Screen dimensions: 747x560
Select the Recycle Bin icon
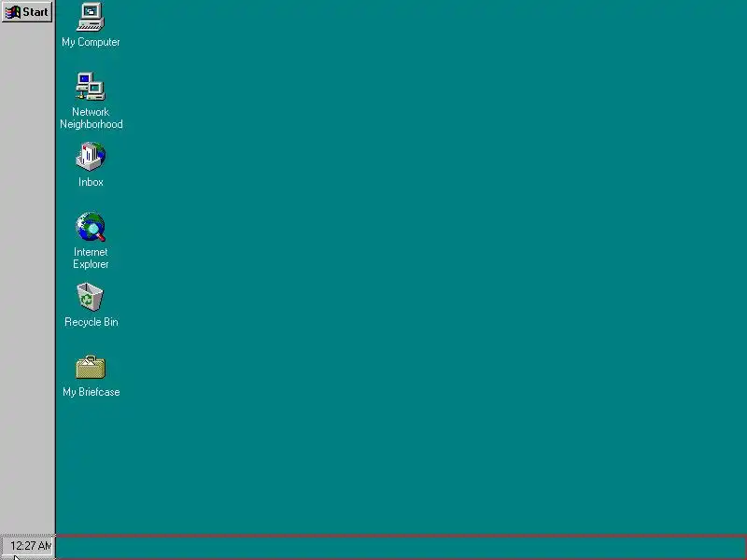click(91, 297)
